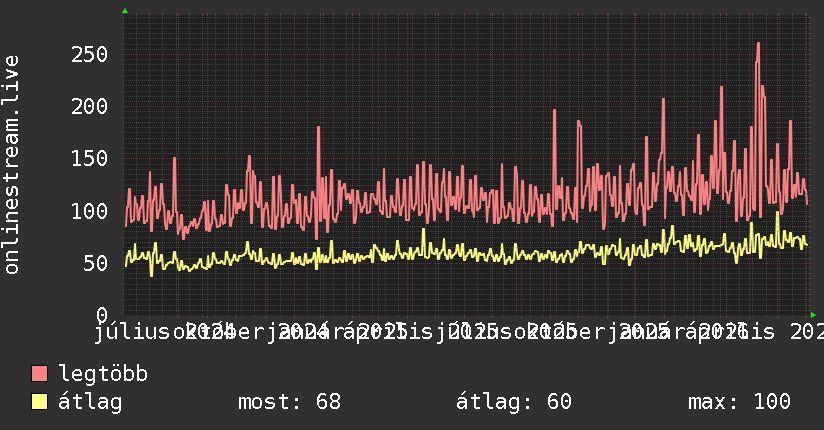Select the átlag legend label beside yellow swatch
Viewport: 824px width, 430px height.
pos(90,402)
